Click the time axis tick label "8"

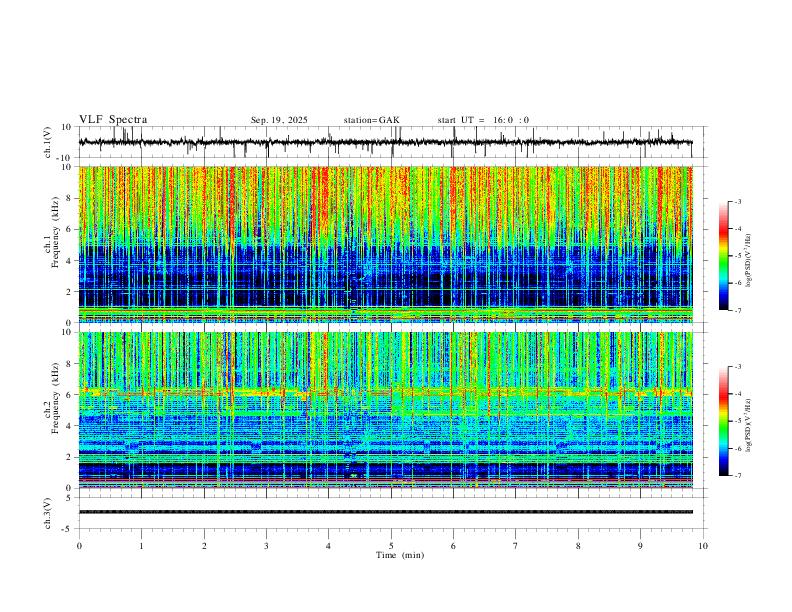pyautogui.click(x=578, y=546)
